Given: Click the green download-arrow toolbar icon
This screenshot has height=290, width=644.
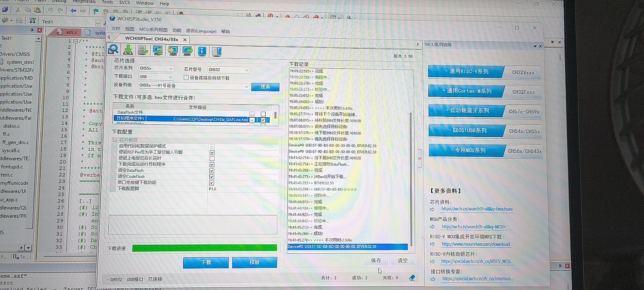Looking at the screenshot, I should click(128, 50).
